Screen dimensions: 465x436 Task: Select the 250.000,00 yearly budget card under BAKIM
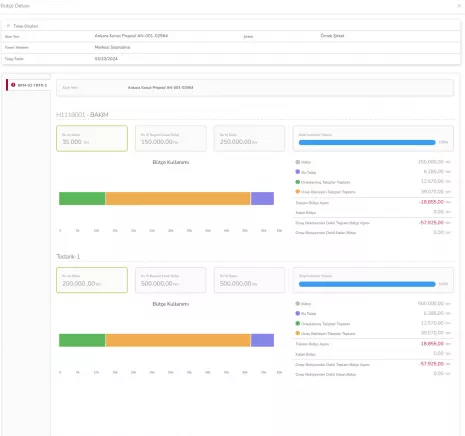[x=249, y=138]
